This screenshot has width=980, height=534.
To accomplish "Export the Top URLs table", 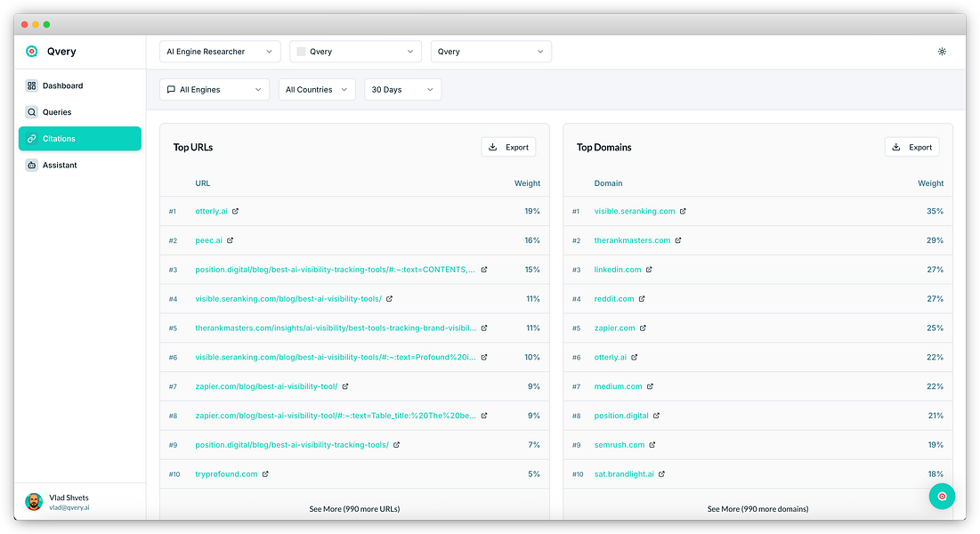I will tap(508, 147).
